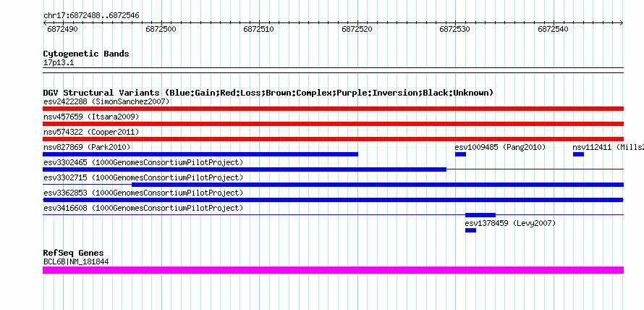The height and width of the screenshot is (310, 644).
Task: Open variant label esv1009485 (Pang2010)
Action: [x=500, y=147]
